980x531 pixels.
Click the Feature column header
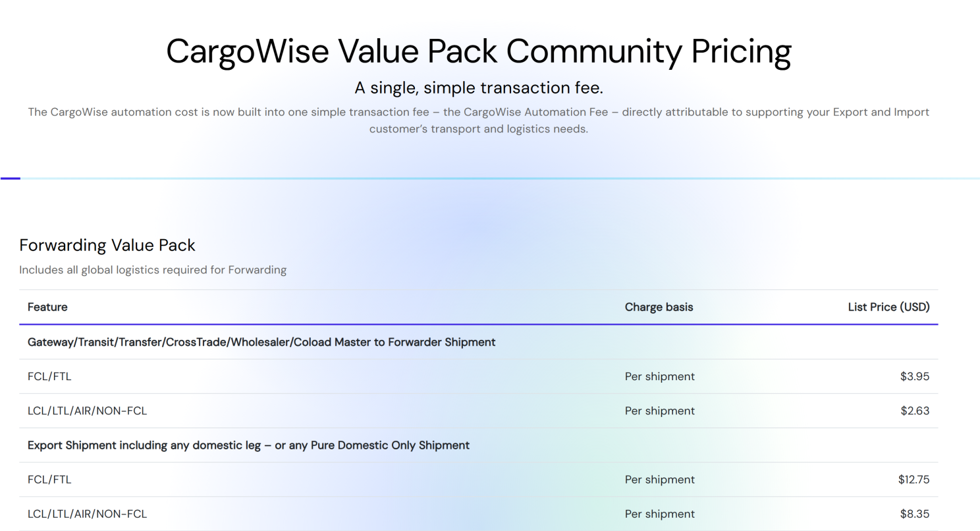tap(47, 307)
